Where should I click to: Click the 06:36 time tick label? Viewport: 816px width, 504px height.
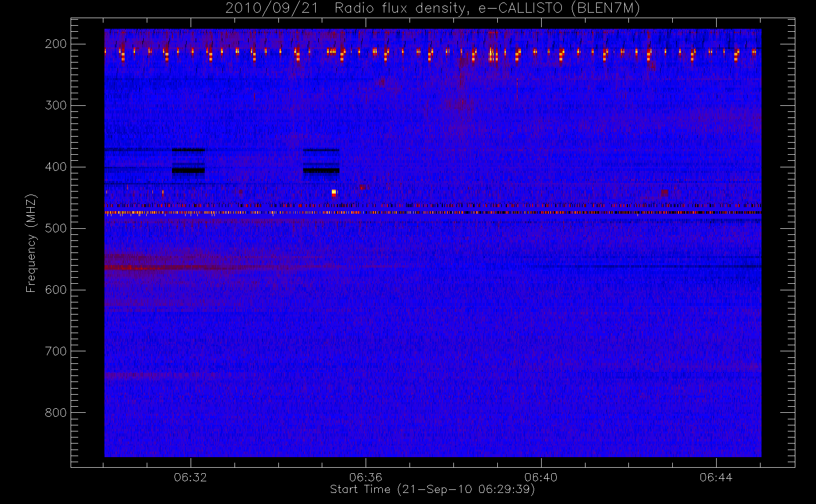pyautogui.click(x=366, y=477)
